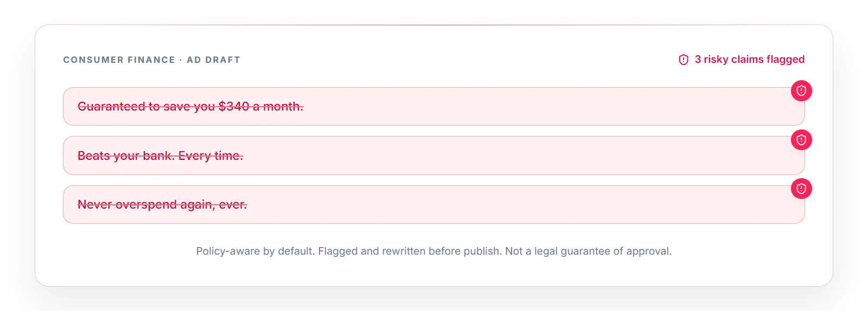Image resolution: width=868 pixels, height=311 pixels.
Task: Click 'to save you' in the first claim
Action: coord(182,107)
